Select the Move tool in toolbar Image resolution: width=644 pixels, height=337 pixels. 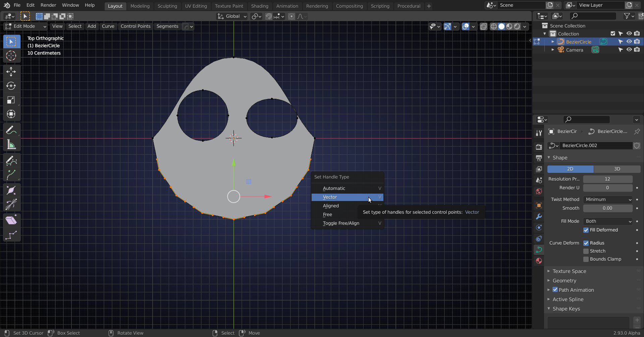pos(11,72)
